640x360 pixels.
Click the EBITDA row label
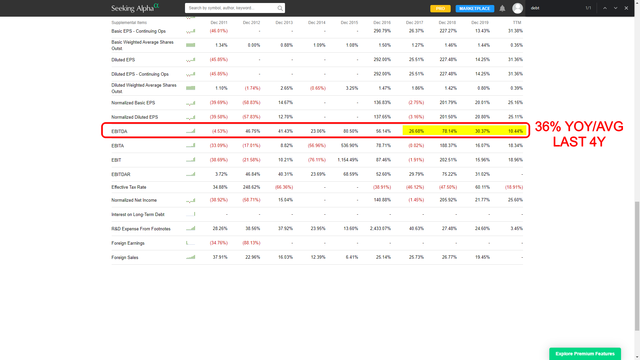coord(119,131)
